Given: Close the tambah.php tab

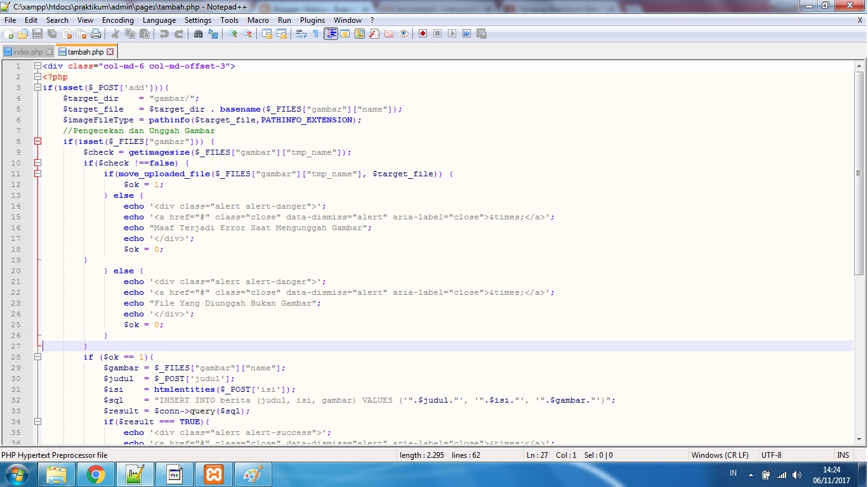Looking at the screenshot, I should [x=110, y=52].
